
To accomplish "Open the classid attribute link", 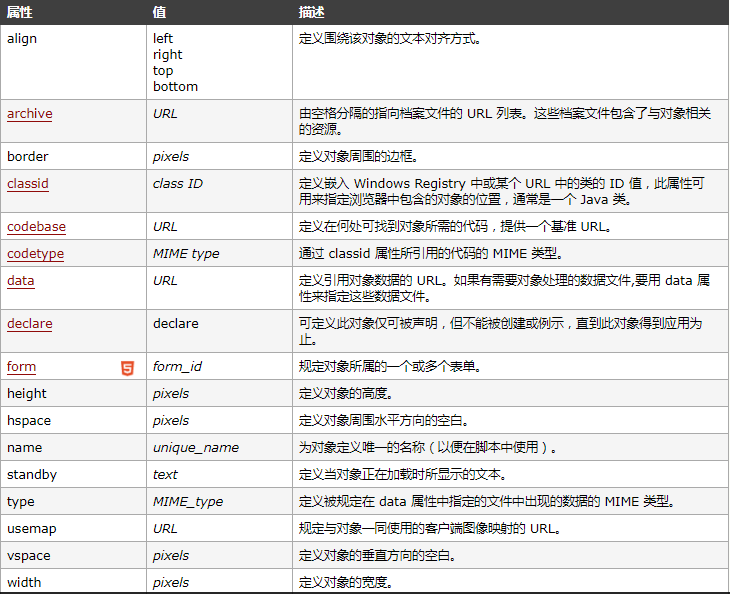I will 28,183.
